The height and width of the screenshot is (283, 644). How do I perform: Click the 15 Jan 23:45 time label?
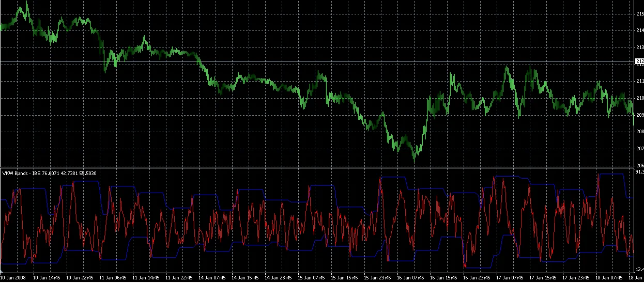377,278
